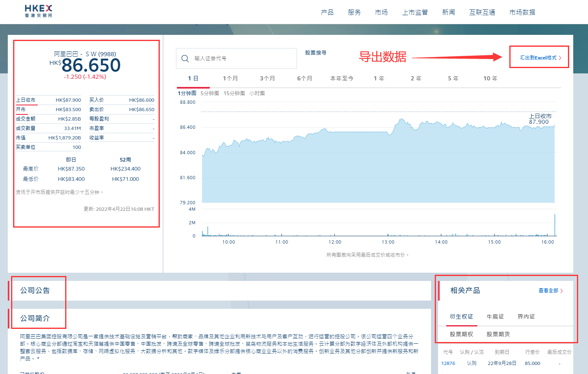The width and height of the screenshot is (588, 374).
Task: Click the HKEX logo
Action: [39, 11]
